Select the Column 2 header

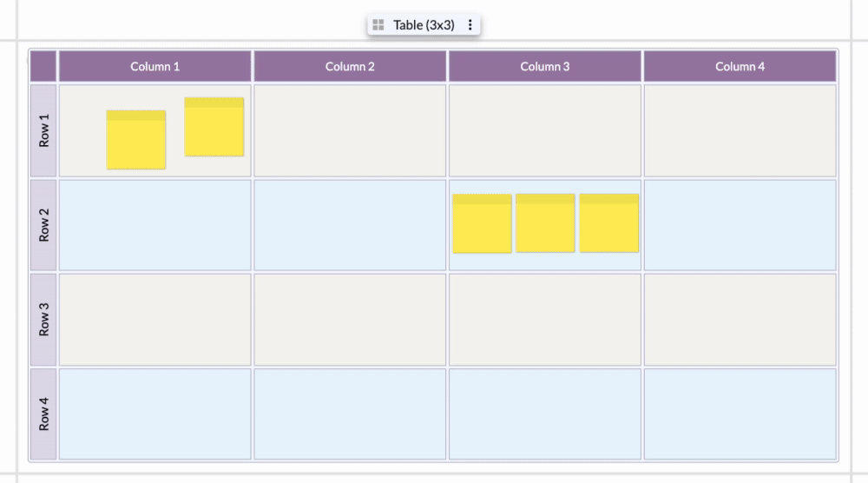[x=350, y=67]
